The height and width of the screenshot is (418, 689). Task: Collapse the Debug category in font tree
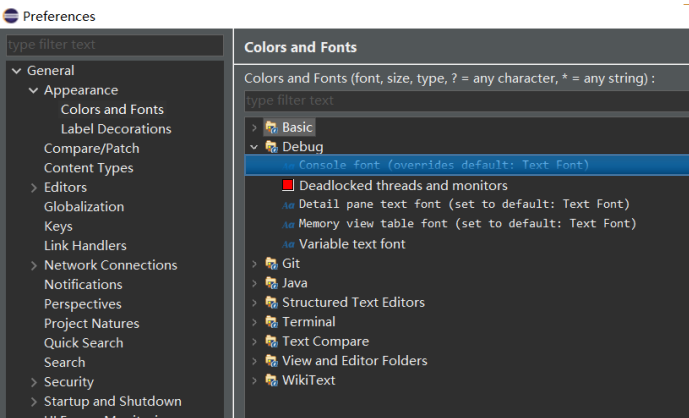coord(254,147)
